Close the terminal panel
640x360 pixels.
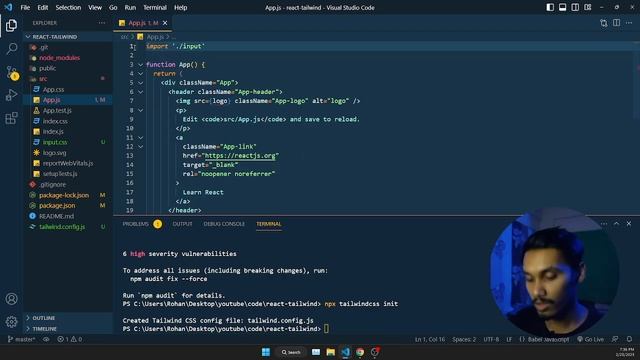click(x=629, y=224)
